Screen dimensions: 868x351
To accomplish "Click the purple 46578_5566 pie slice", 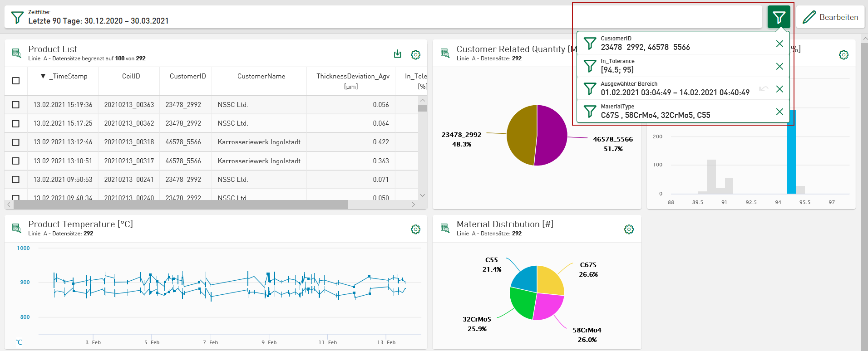I will tap(552, 136).
